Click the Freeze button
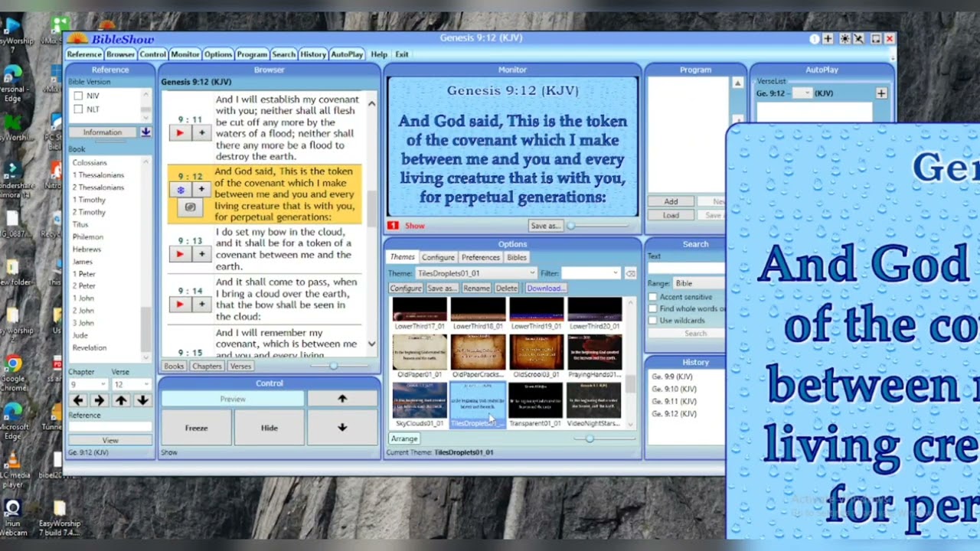Screen dimensions: 980x551 [196, 428]
